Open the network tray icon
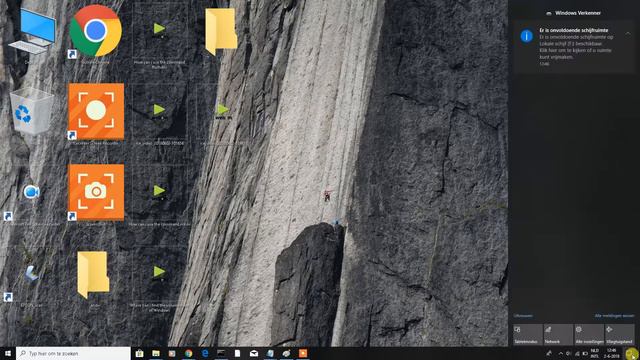640x360 pixels. click(577, 353)
